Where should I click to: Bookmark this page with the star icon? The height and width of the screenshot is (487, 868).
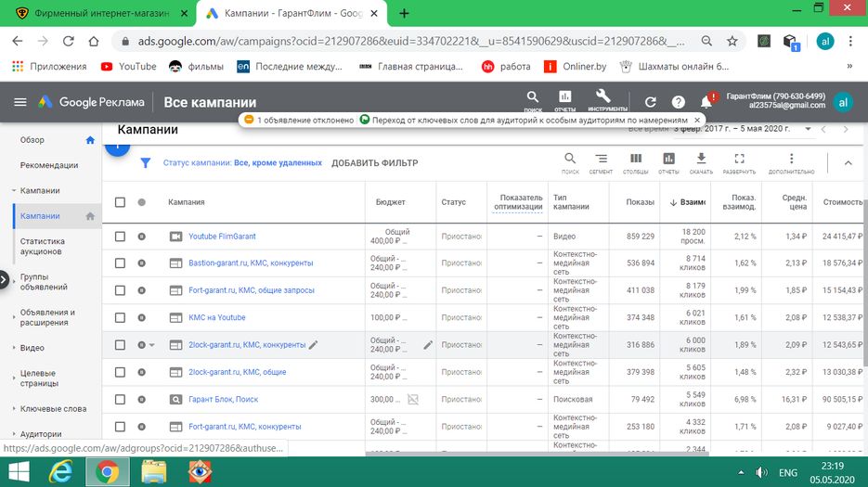pyautogui.click(x=732, y=41)
